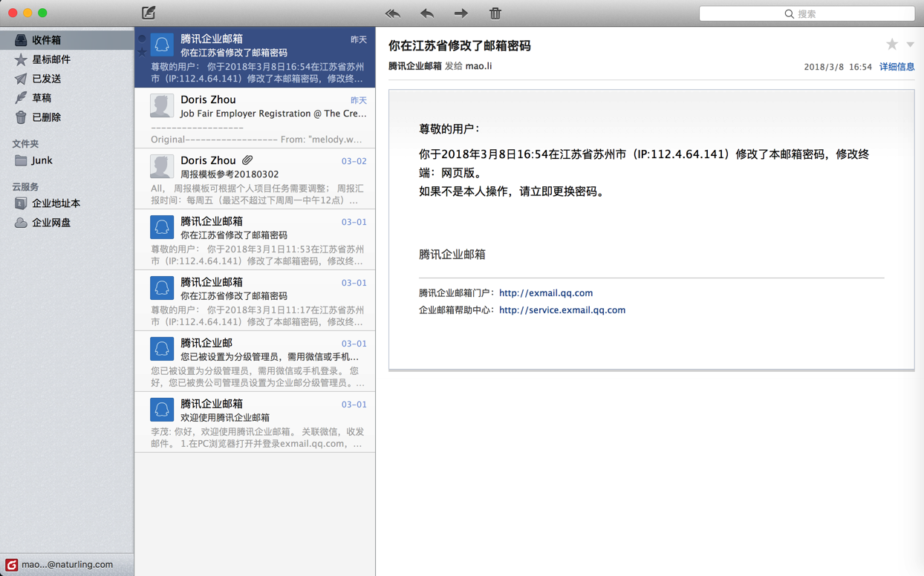Screen dimensions: 924x576
Task: Open the 已删除 deleted folder
Action: [x=67, y=117]
